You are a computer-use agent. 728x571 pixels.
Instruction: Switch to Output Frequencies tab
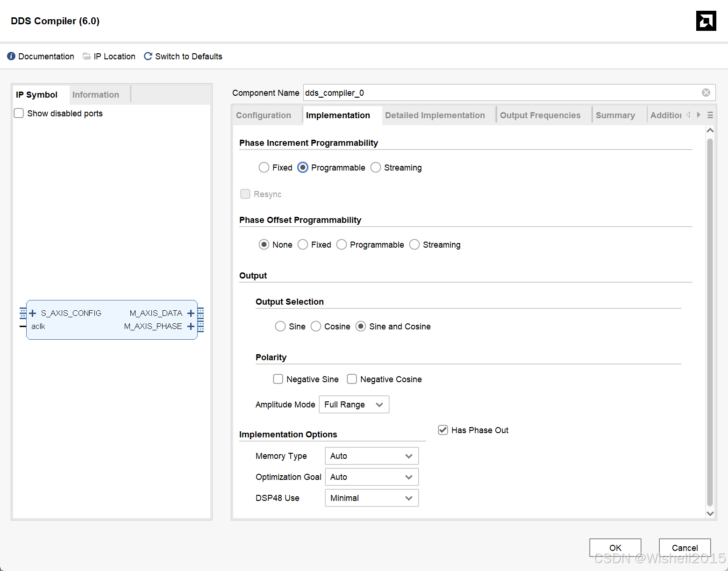pos(540,115)
